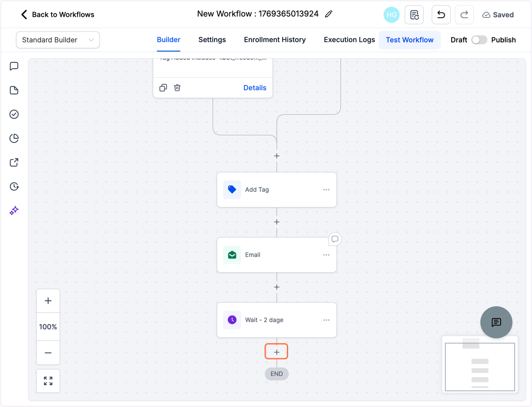
Task: Click the END node
Action: point(277,374)
